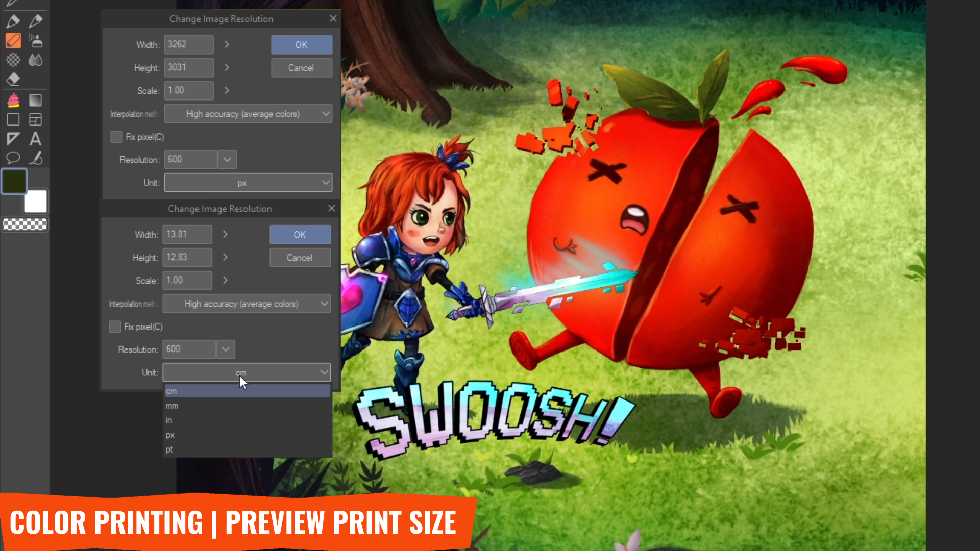Click Resolution field in bottom dialog
The width and height of the screenshot is (980, 551).
[189, 349]
